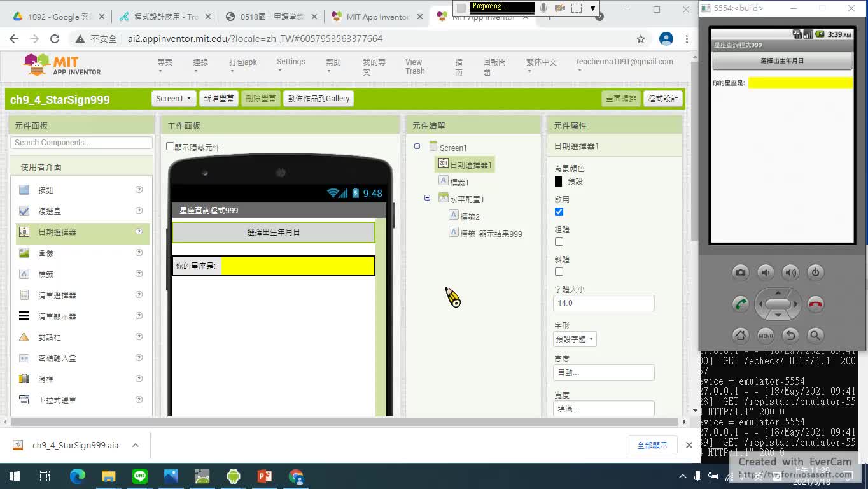This screenshot has width=868, height=489.
Task: Collapse the 水平配置1 tree node
Action: [x=427, y=199]
